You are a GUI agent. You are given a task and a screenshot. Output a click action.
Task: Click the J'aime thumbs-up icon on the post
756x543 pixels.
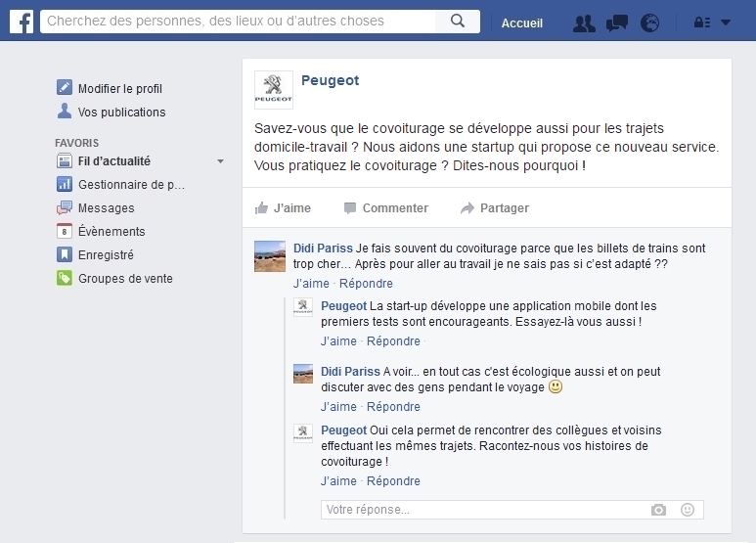click(261, 207)
